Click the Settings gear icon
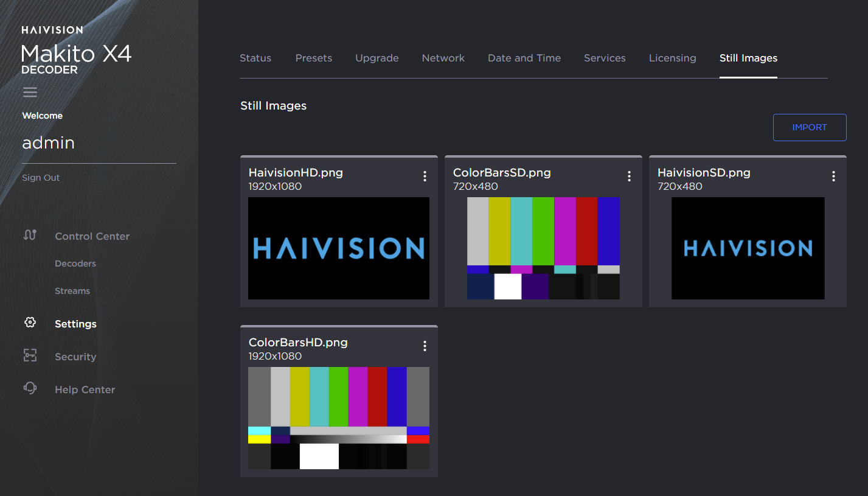Screen dimensions: 868x496 (30, 323)
